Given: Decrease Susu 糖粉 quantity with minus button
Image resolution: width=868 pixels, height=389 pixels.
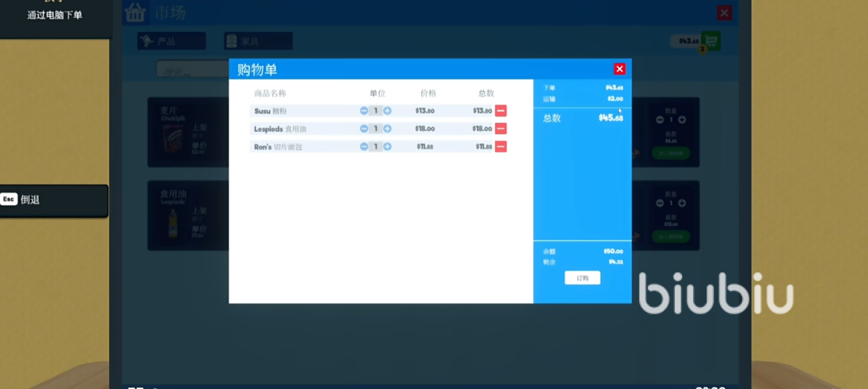Looking at the screenshot, I should (x=364, y=111).
